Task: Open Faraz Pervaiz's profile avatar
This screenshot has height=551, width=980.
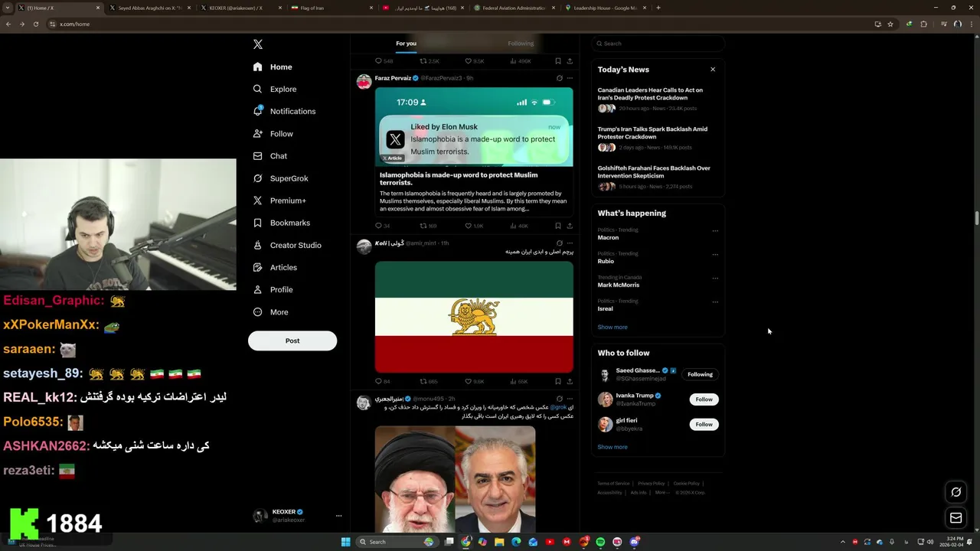Action: (364, 82)
